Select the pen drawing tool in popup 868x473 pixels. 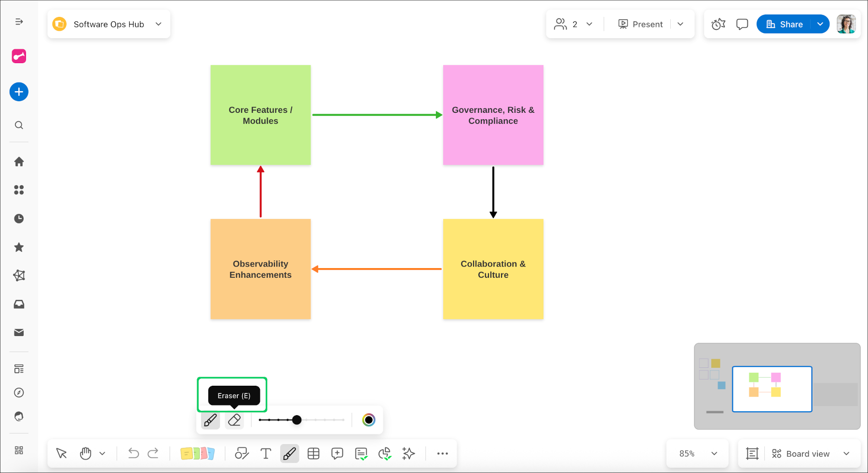(x=210, y=420)
